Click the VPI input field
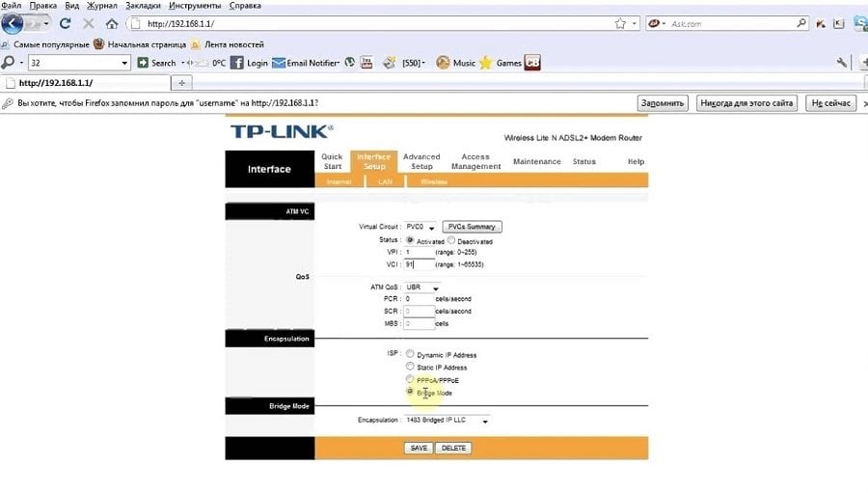 pyautogui.click(x=419, y=252)
